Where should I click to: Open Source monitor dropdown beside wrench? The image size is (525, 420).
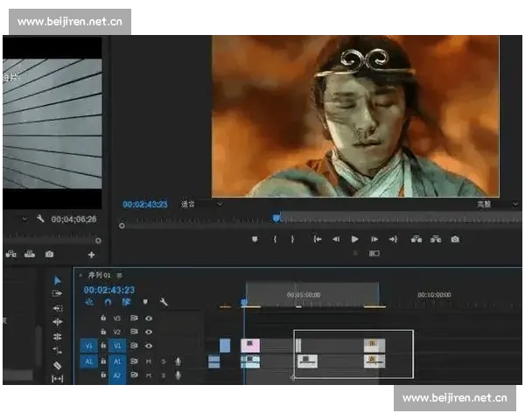coord(24,220)
